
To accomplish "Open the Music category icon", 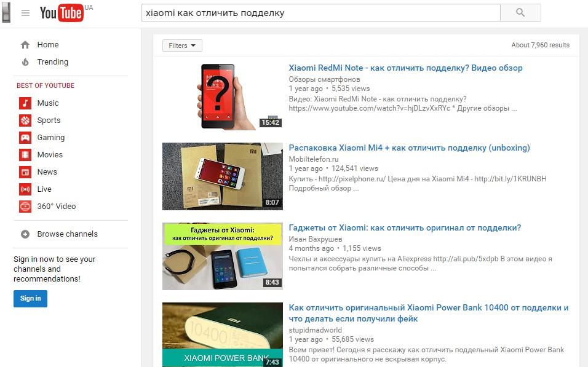I will tap(25, 103).
